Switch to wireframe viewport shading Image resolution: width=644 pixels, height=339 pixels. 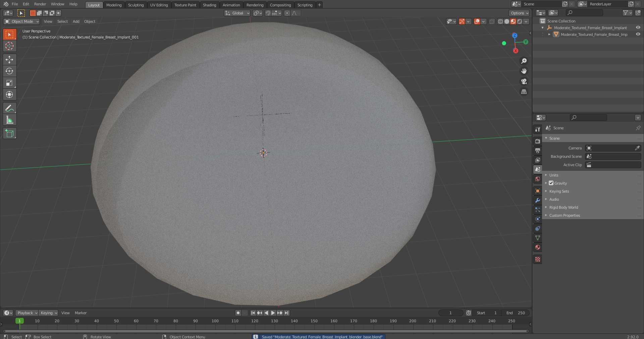[500, 21]
